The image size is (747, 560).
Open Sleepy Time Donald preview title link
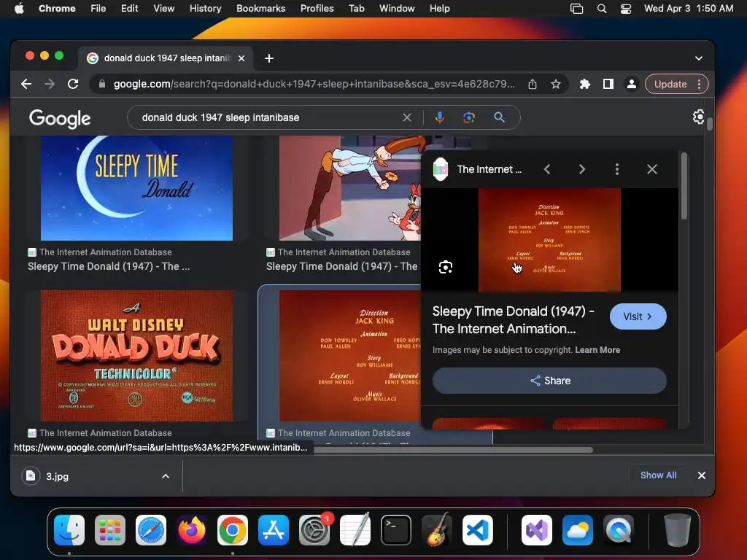click(x=513, y=320)
